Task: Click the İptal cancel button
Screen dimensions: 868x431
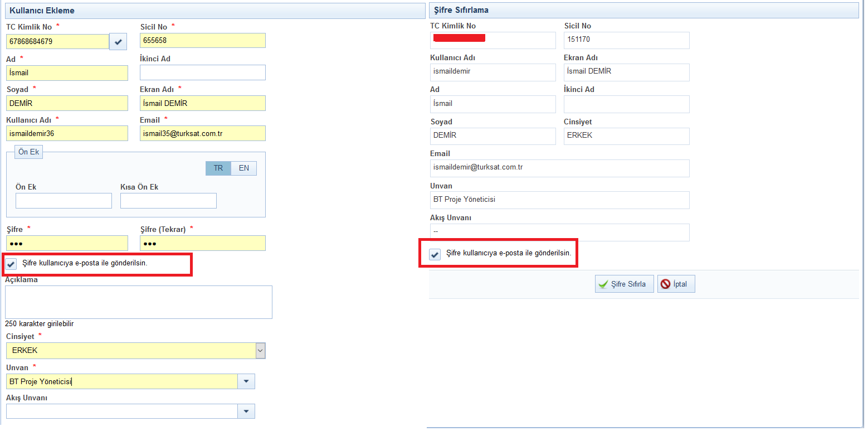Action: (676, 284)
